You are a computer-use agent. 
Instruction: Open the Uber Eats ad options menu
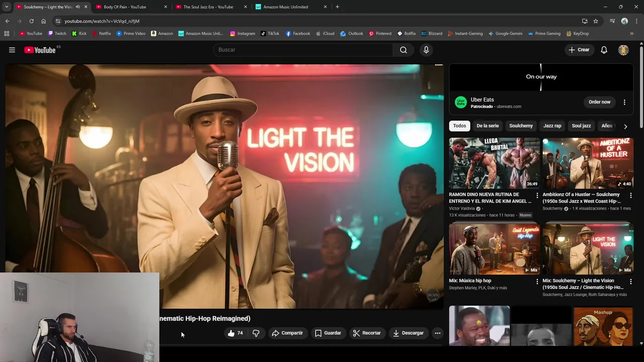coord(624,102)
